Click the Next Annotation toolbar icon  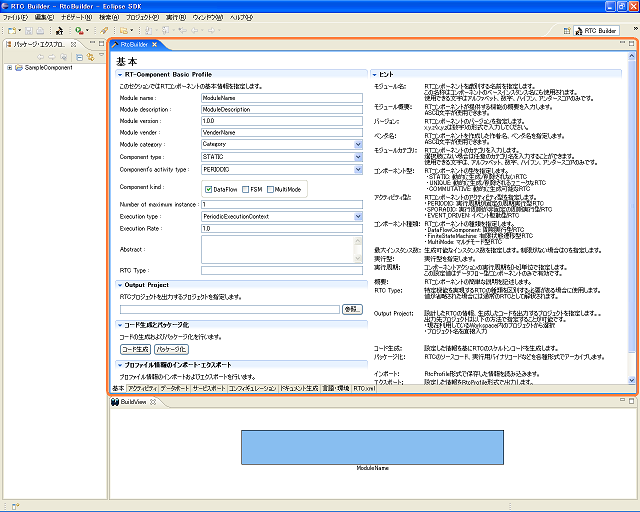tap(148, 31)
